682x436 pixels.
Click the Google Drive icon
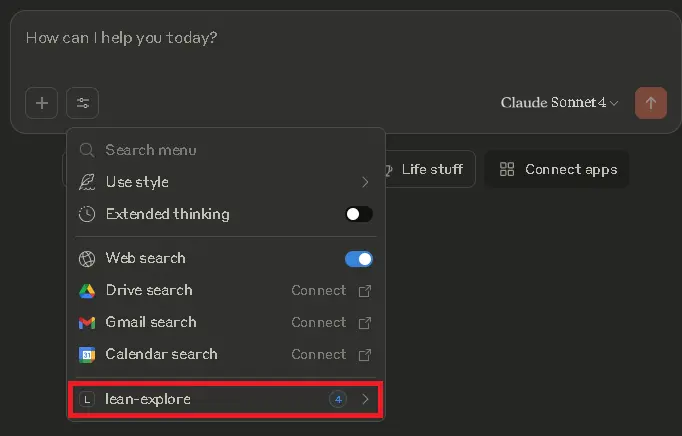pos(87,290)
